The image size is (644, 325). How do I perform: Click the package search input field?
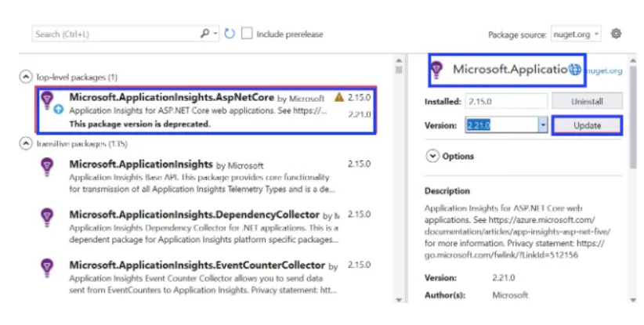pos(114,34)
